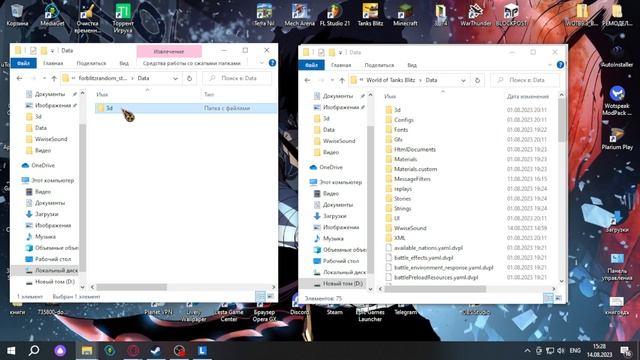
Task: Open the Minecraft desktop shortcut
Action: click(x=405, y=15)
